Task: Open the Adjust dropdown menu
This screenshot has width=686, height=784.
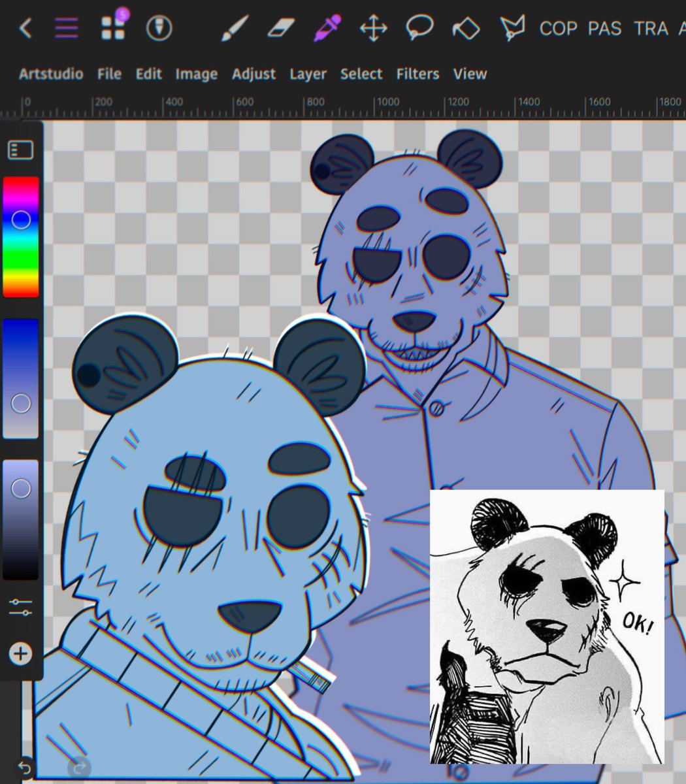Action: coord(253,74)
